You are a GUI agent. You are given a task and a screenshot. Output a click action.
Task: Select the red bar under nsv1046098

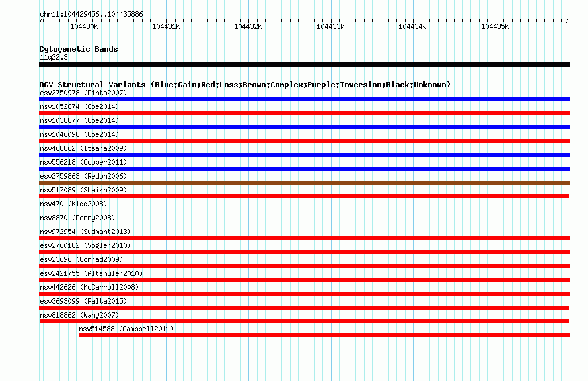(304, 141)
